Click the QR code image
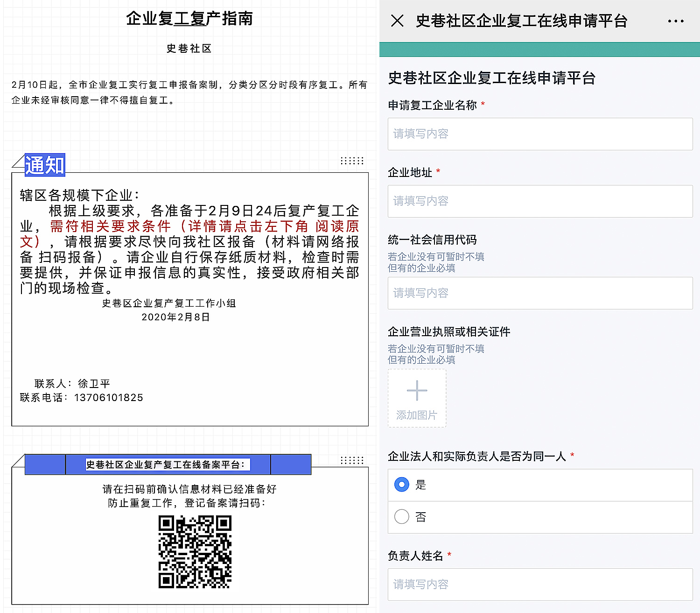Screen dimensions: 700x613 [x=195, y=552]
